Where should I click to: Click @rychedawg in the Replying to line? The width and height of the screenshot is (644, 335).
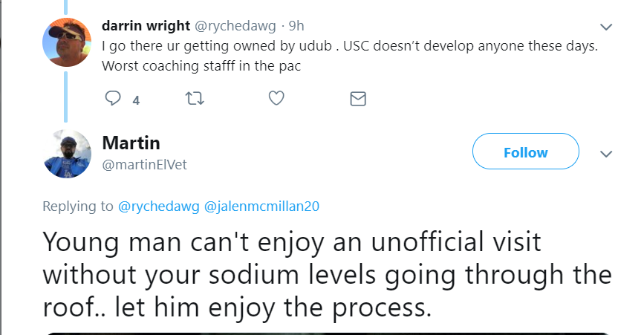tap(159, 206)
